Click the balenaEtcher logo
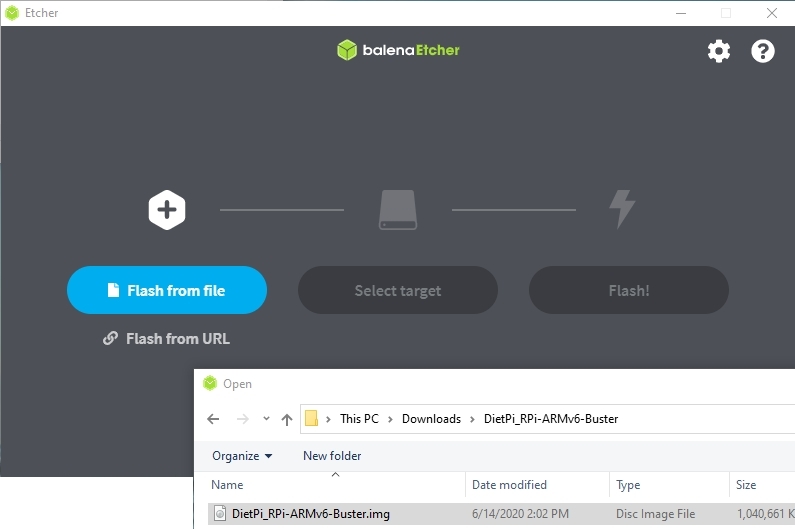Viewport: 795px width, 529px height. [398, 50]
